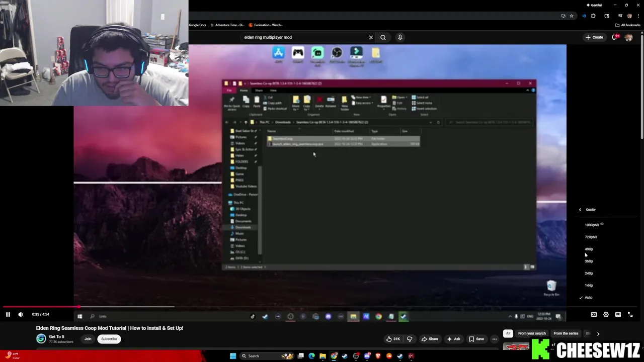Open YouTube notifications bell
This screenshot has height=362, width=644.
(615, 37)
